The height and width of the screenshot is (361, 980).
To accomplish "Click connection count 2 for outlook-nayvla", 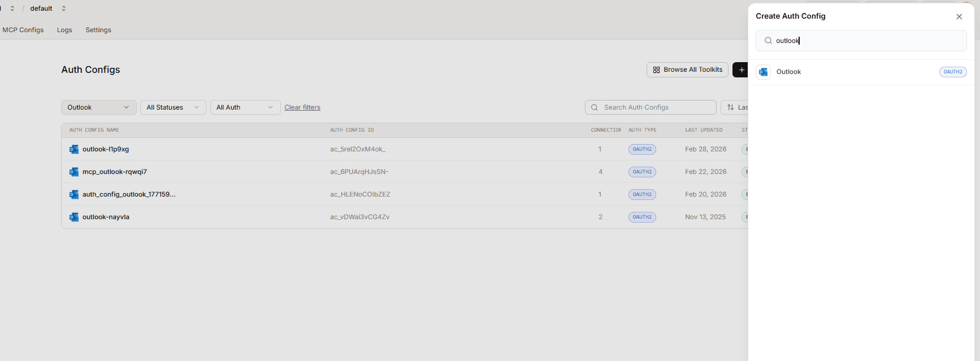I will coord(600,217).
